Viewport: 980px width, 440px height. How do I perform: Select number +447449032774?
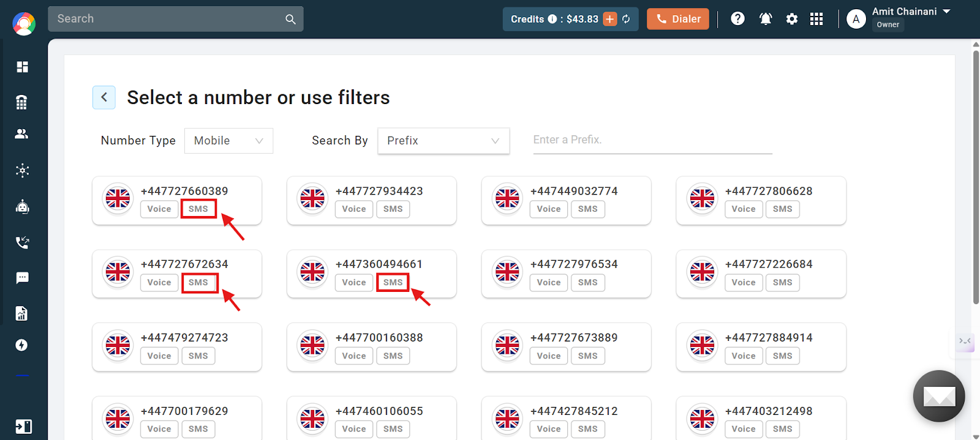567,200
